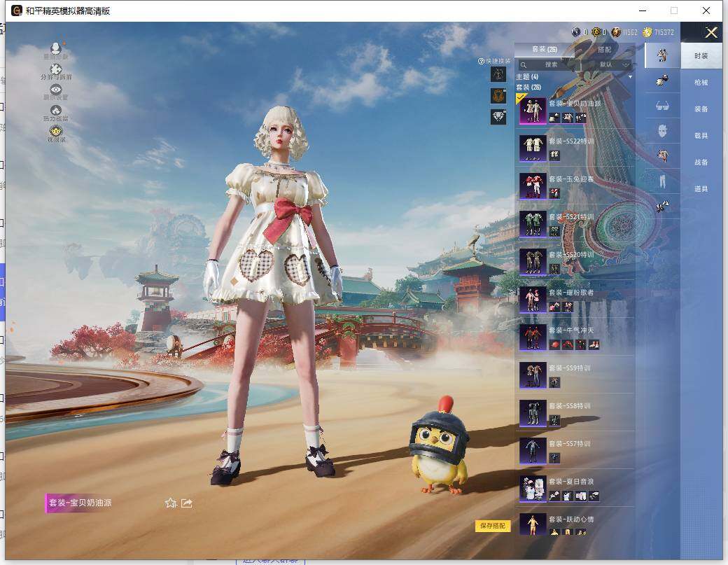Viewport: 728px width, 565px height.
Task: Click the first component icon of 爆粉歌者 set
Action: pyautogui.click(x=555, y=307)
